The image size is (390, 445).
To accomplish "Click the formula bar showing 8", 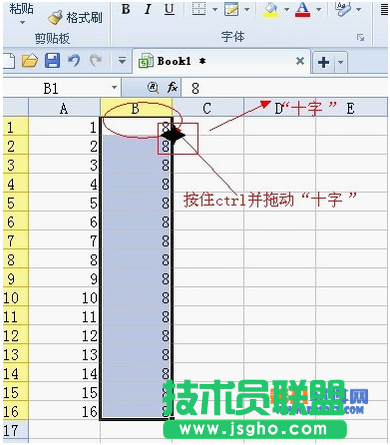I will coord(285,88).
